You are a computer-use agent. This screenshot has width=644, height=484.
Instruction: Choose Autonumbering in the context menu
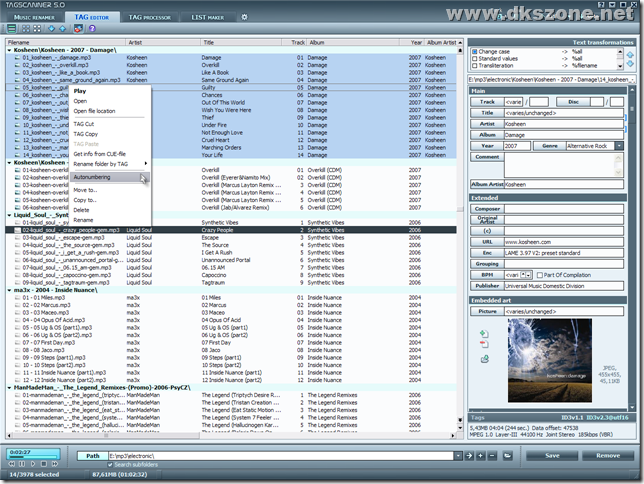pyautogui.click(x=109, y=177)
